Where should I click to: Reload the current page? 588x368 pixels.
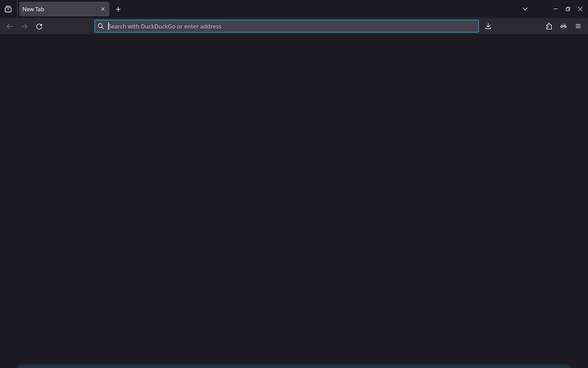point(39,26)
